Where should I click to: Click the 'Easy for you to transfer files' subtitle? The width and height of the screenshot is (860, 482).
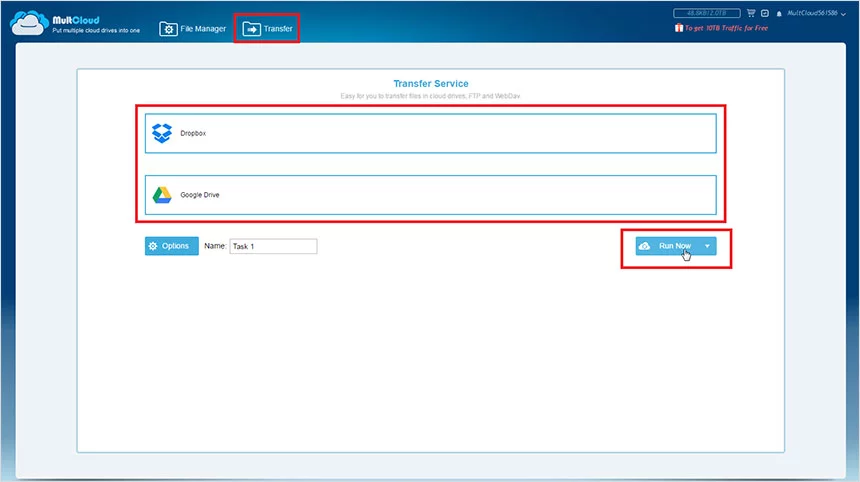coord(430,96)
